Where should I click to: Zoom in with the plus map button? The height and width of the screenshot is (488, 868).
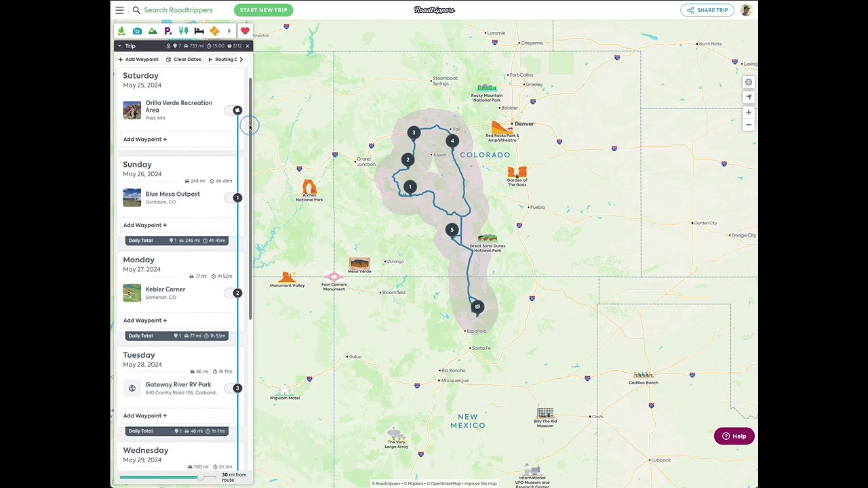click(749, 112)
